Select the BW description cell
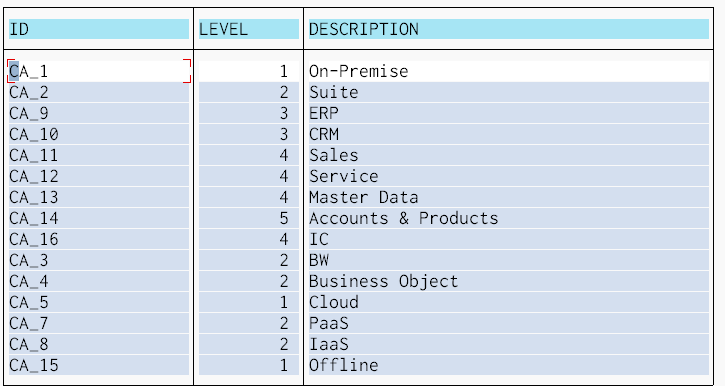This screenshot has width=725, height=386. [x=509, y=261]
